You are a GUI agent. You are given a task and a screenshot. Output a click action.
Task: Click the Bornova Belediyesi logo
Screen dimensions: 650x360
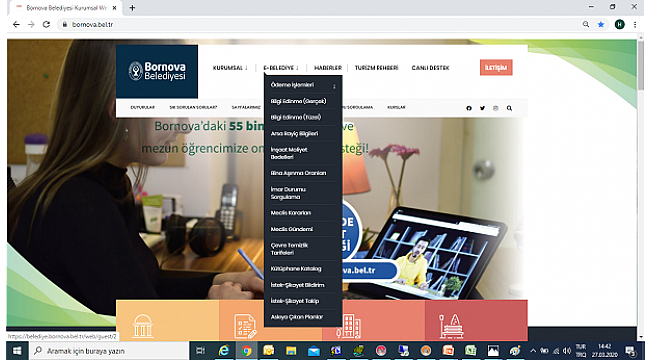157,71
